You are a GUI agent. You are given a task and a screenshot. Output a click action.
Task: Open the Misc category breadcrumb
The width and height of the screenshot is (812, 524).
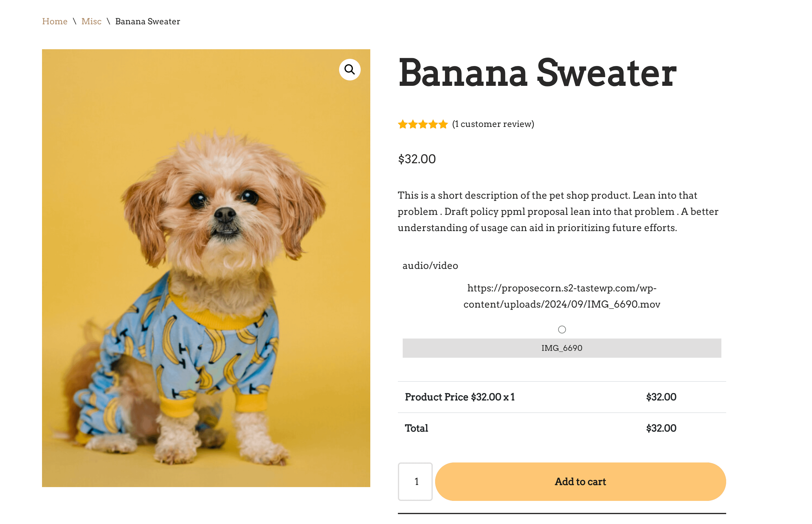(91, 21)
